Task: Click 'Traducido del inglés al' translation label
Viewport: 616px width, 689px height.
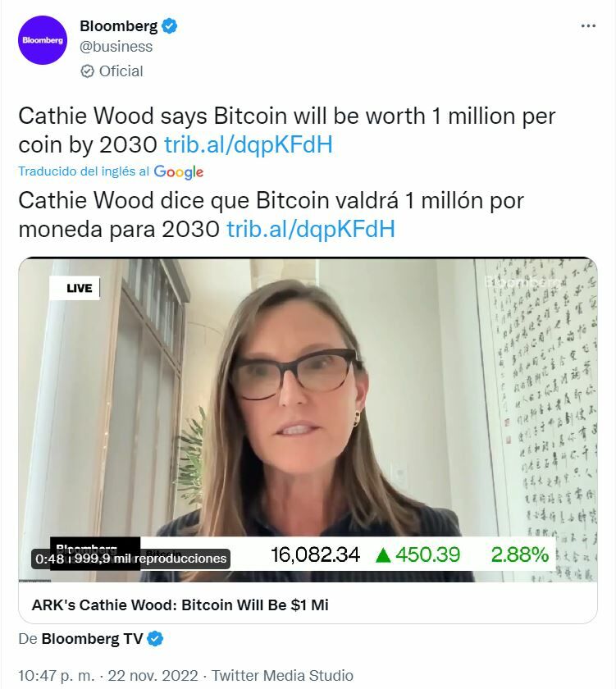Action: [84, 171]
